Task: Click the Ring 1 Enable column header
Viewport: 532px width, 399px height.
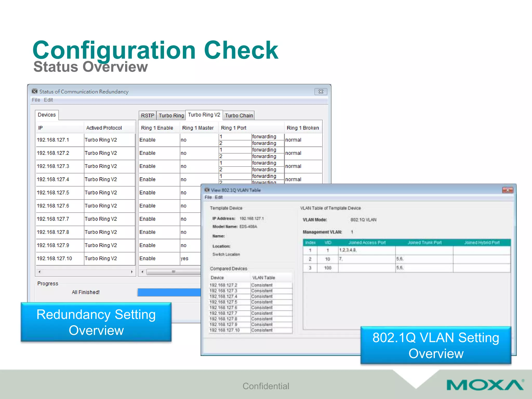Action: click(x=159, y=128)
